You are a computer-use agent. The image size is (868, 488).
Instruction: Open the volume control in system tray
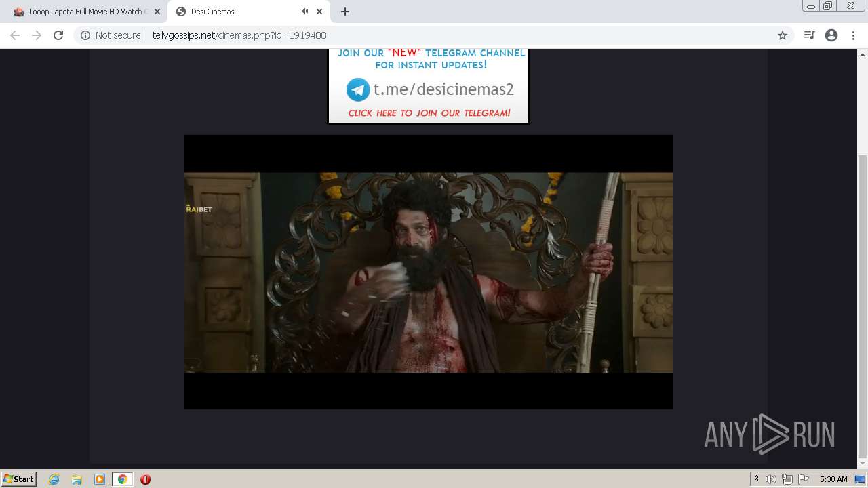(771, 479)
